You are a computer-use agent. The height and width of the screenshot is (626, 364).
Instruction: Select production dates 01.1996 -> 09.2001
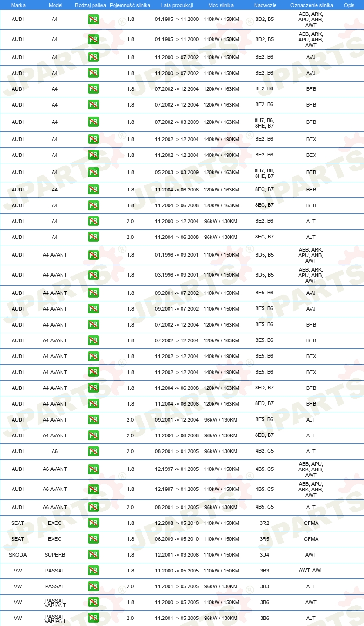point(177,255)
